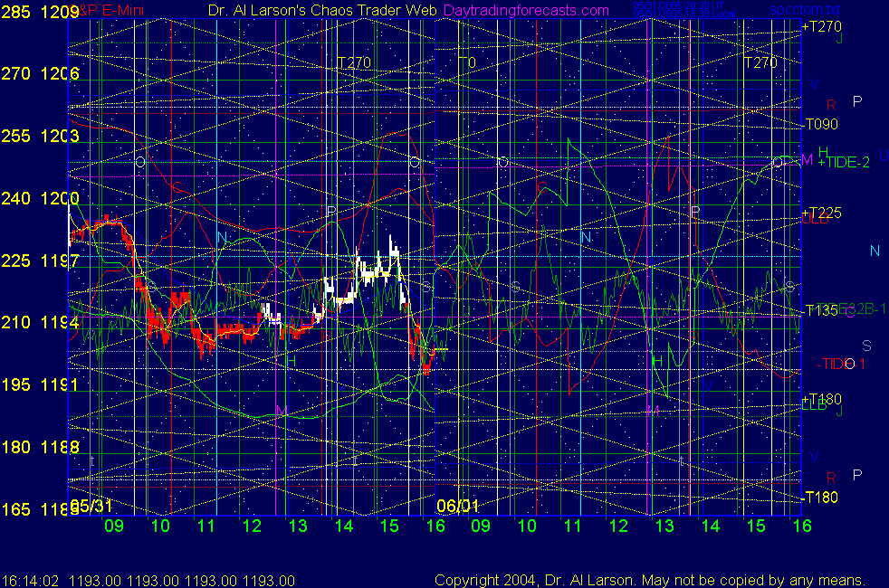Click the +T180 level label
Screen dimensions: 889x588
[822, 399]
